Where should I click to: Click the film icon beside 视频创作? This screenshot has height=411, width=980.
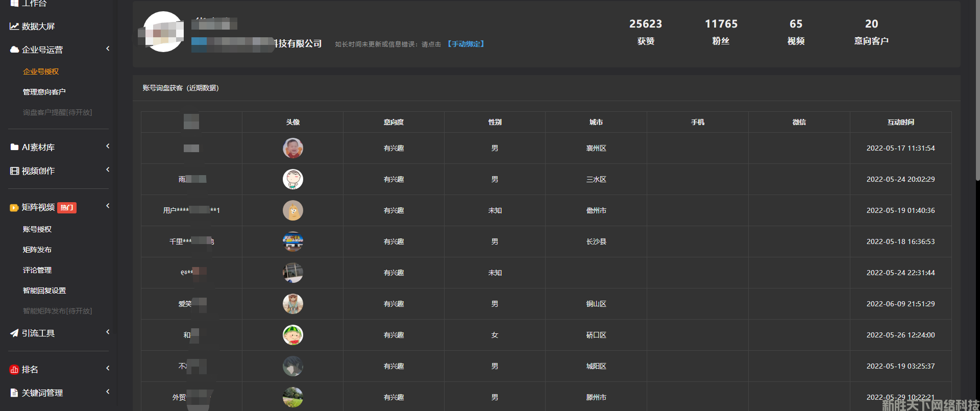[14, 171]
